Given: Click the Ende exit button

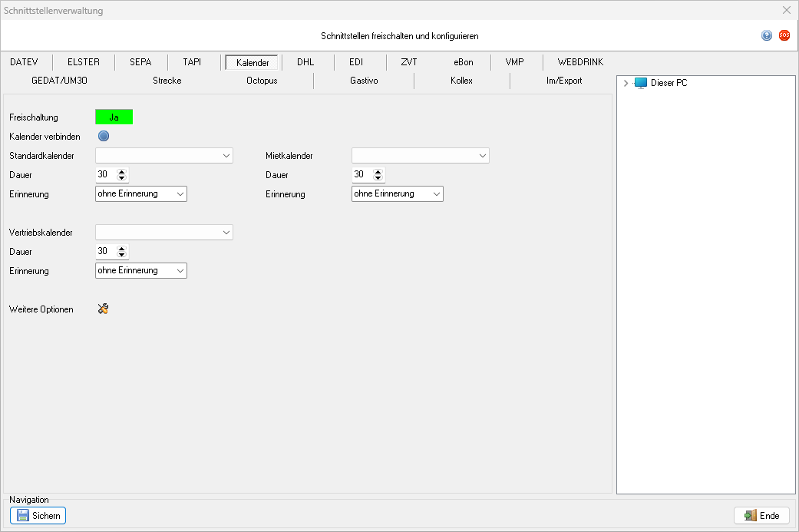Looking at the screenshot, I should tap(761, 516).
